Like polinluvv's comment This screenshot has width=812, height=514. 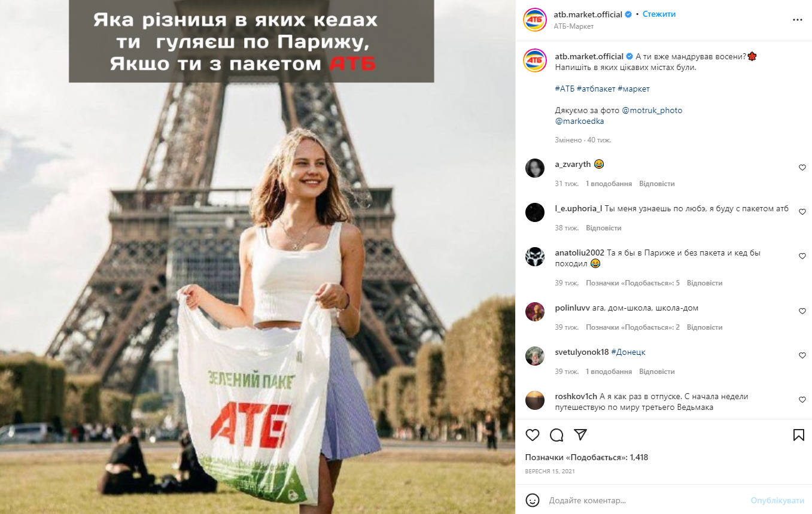[x=802, y=312]
